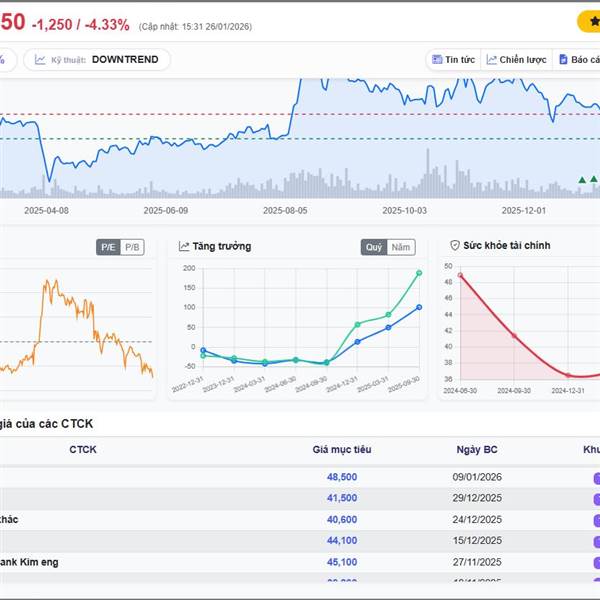
Task: Click the Báo cáo document icon
Action: pyautogui.click(x=564, y=60)
